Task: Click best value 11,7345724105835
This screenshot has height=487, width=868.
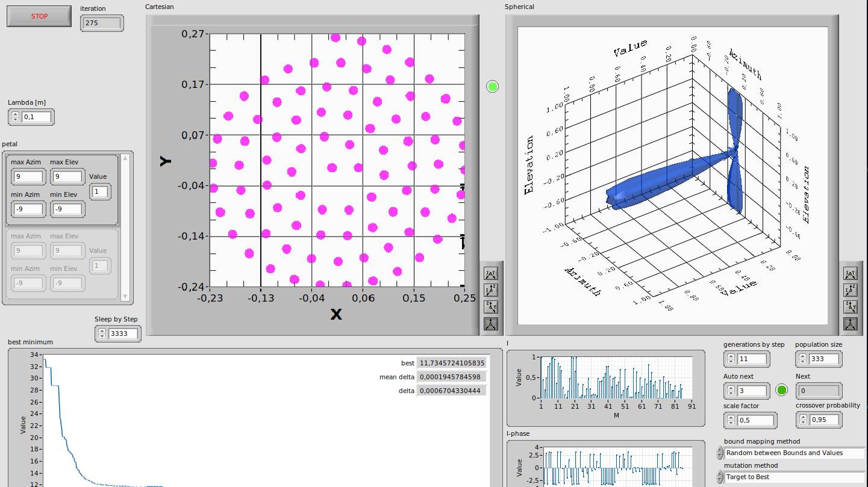Action: (x=452, y=363)
